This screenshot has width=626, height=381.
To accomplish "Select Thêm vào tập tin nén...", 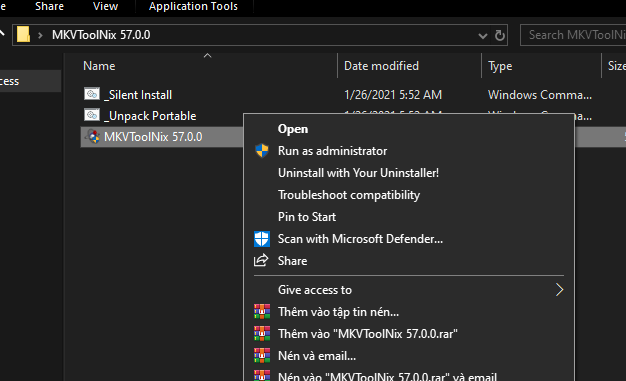I will [x=338, y=312].
